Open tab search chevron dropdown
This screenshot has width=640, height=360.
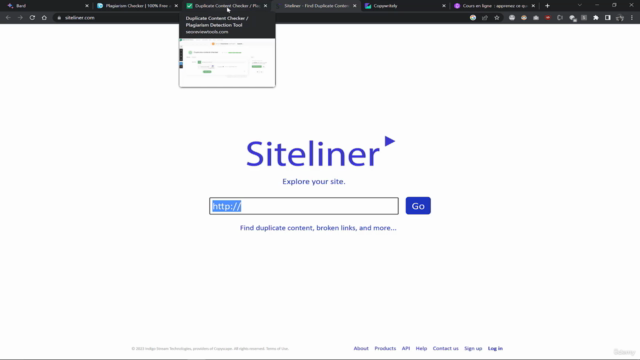coord(580,5)
